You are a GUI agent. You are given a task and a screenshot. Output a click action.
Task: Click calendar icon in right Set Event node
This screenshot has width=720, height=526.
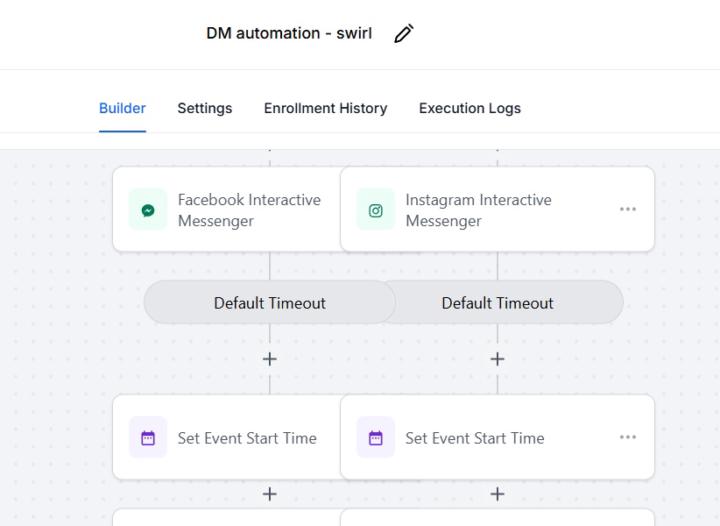376,438
